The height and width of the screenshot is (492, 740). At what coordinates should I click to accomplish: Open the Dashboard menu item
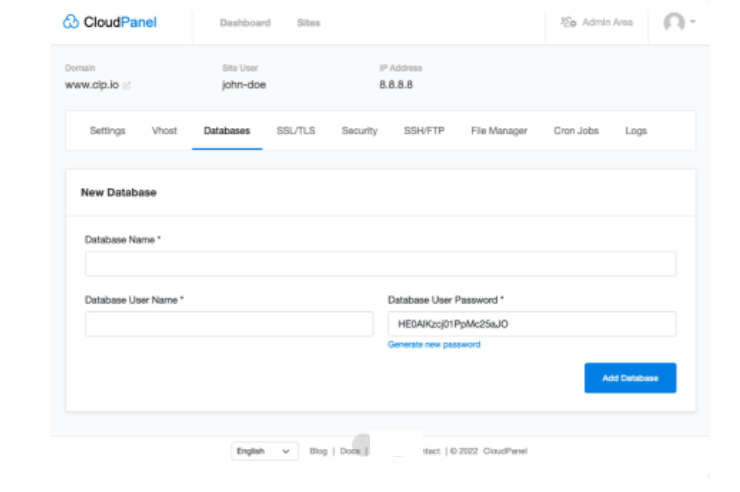245,23
